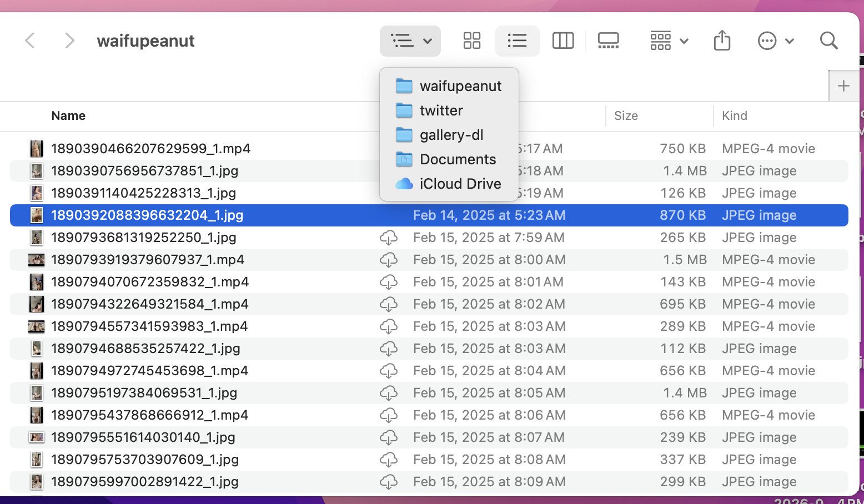This screenshot has height=504, width=864.
Task: Go back using the back arrow
Action: coord(30,41)
